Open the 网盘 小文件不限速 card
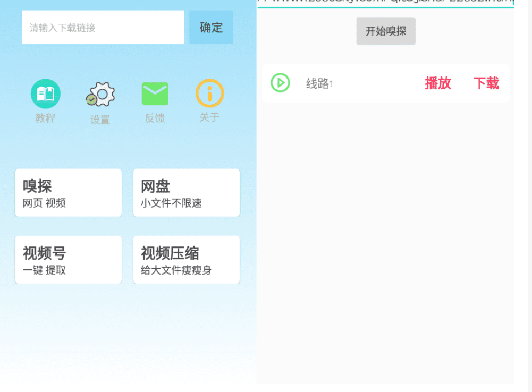 pos(186,193)
